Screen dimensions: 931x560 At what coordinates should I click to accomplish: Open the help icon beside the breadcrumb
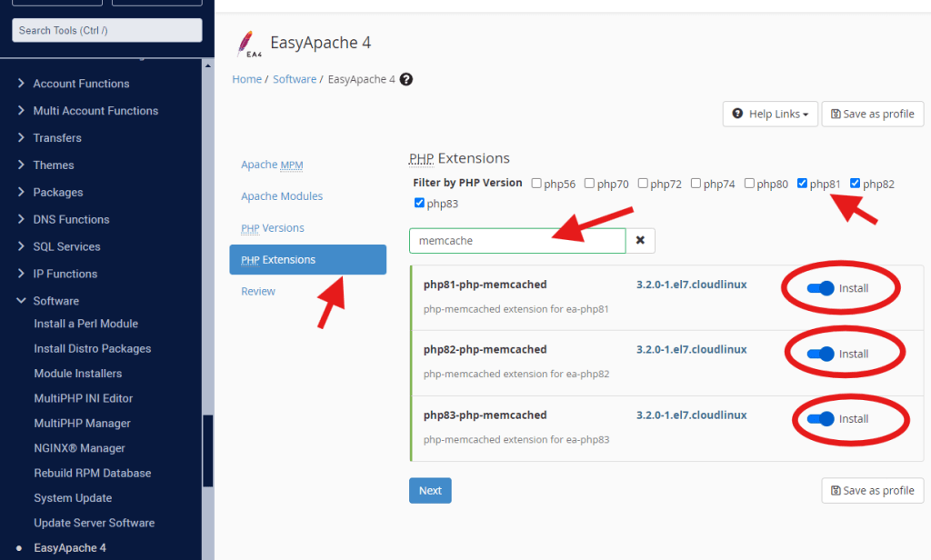[x=405, y=79]
